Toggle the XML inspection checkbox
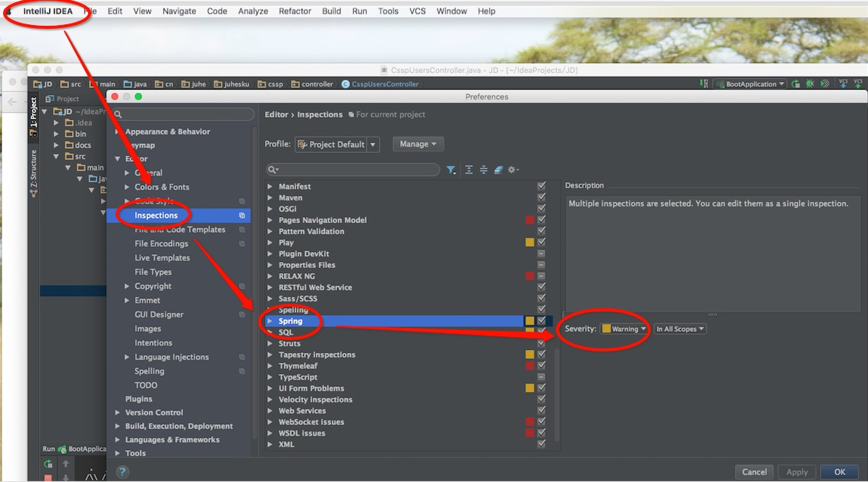The image size is (868, 482). coord(541,444)
